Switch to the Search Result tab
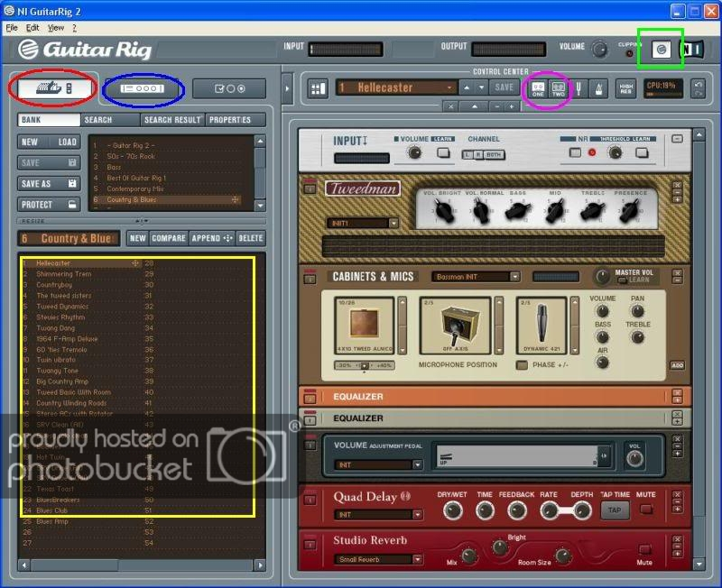This screenshot has width=722, height=588. click(x=172, y=120)
